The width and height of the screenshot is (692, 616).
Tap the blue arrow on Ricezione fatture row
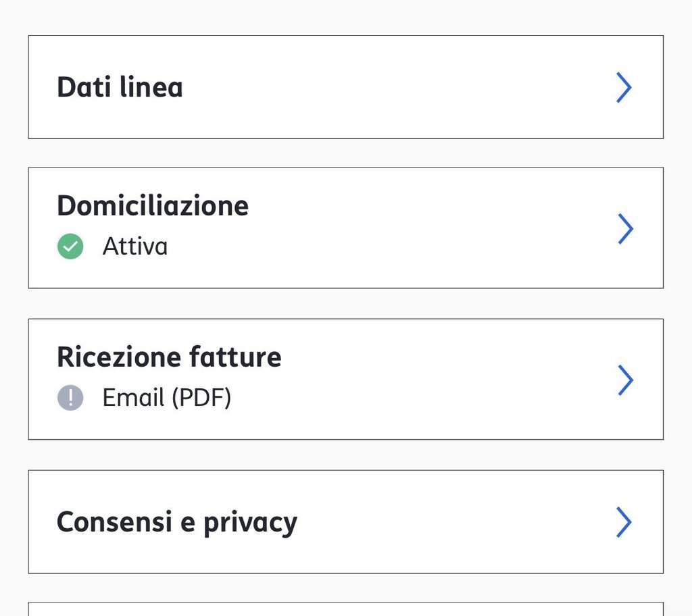[x=626, y=380]
